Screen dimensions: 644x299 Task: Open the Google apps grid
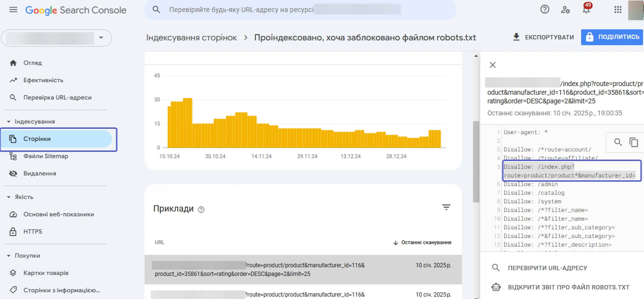tap(618, 10)
